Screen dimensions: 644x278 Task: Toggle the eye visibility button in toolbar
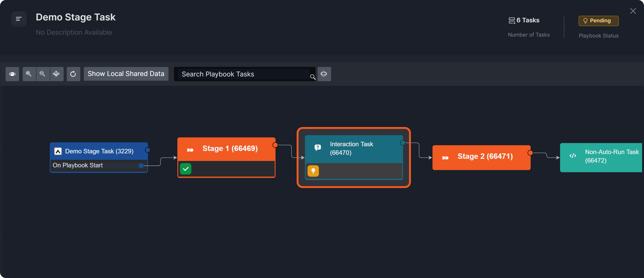click(12, 74)
